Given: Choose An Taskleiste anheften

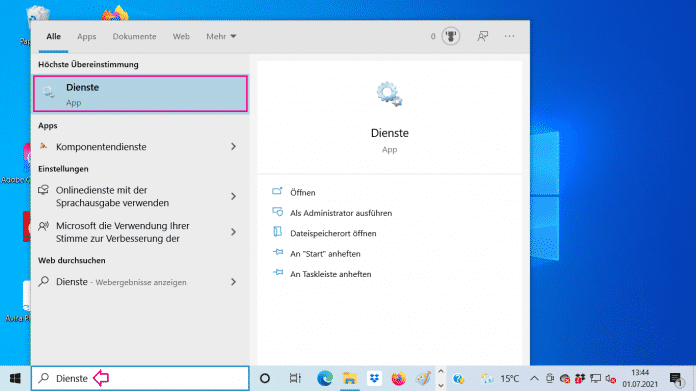Looking at the screenshot, I should (x=331, y=274).
